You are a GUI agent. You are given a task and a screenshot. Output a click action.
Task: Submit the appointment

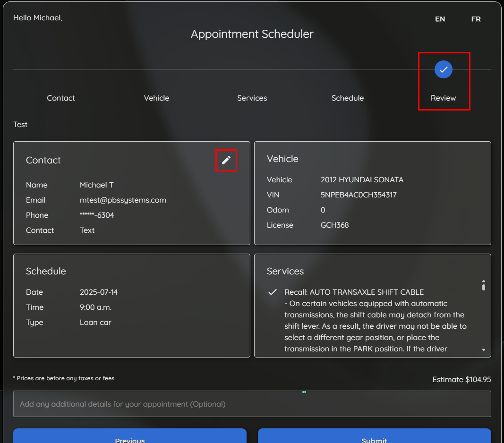point(374,437)
